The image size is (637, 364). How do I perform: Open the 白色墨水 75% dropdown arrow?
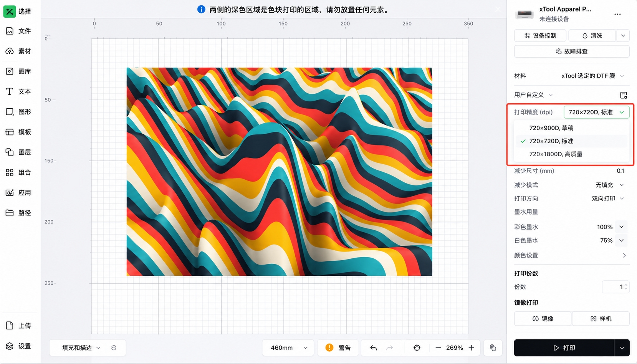point(621,240)
